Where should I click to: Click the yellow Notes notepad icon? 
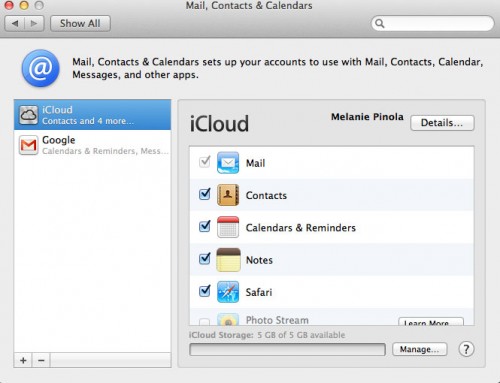tap(228, 260)
